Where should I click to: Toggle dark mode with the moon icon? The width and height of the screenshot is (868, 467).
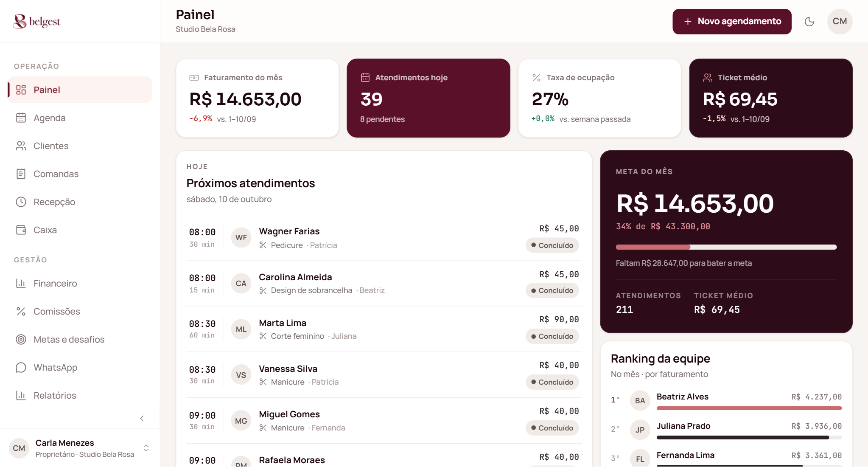point(809,21)
